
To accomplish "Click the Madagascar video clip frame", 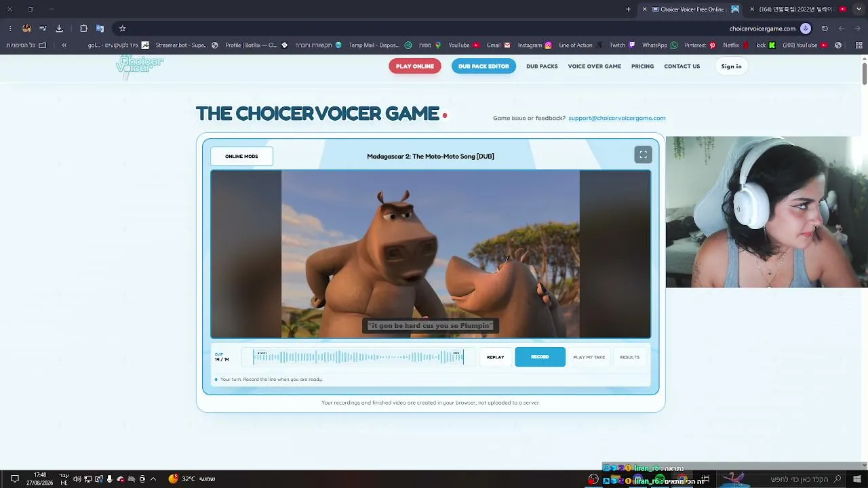I will (x=431, y=254).
